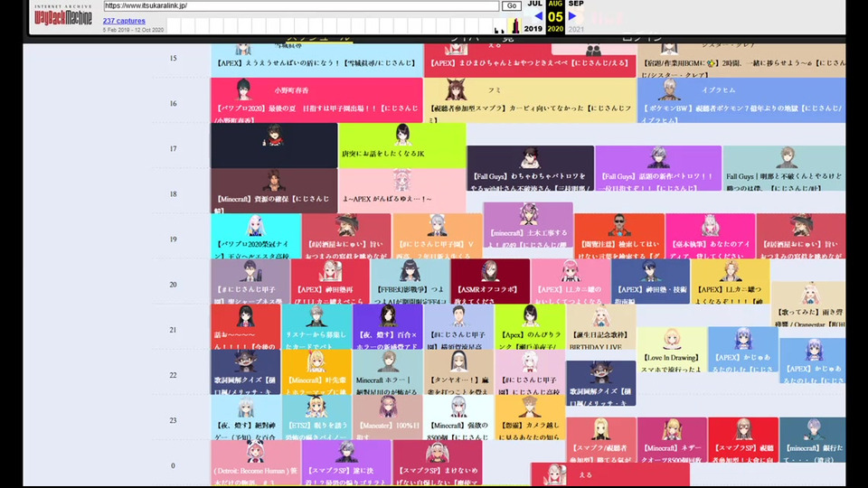Viewport: 868px width, 488px height.
Task: Click avatar on よ~APEX がんばるゆえ card
Action: [401, 181]
